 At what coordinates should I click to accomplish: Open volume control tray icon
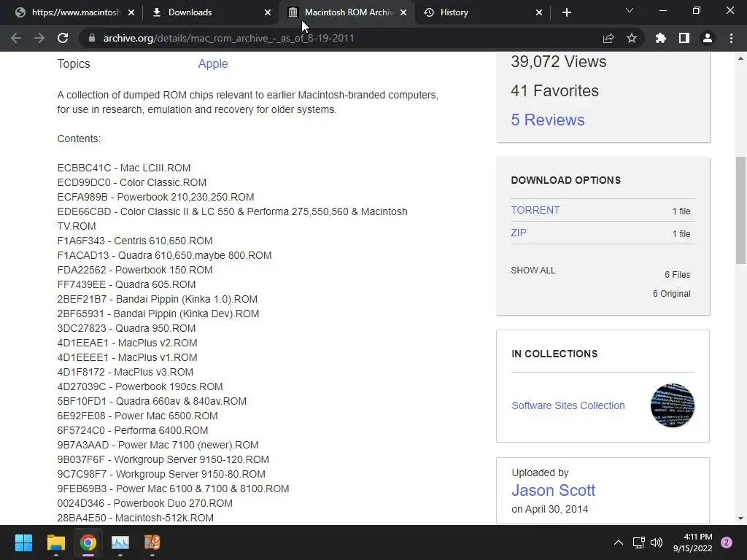pos(657,542)
